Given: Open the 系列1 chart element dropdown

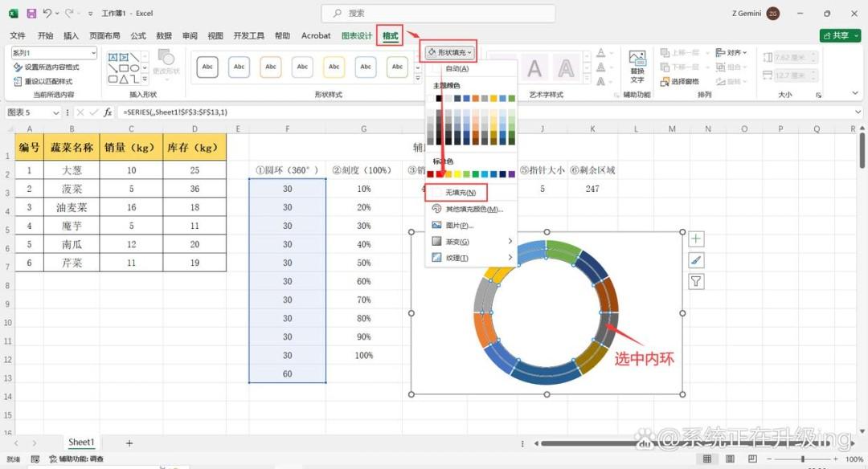Looking at the screenshot, I should tap(92, 52).
